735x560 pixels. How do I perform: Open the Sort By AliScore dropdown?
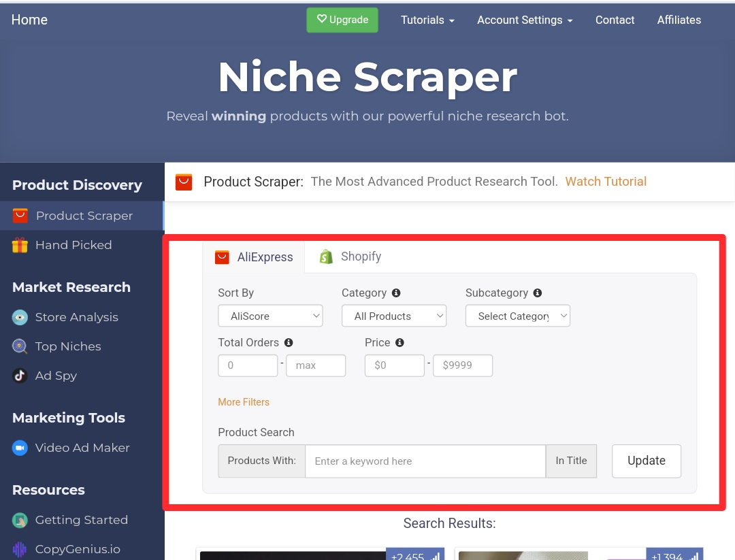tap(270, 316)
